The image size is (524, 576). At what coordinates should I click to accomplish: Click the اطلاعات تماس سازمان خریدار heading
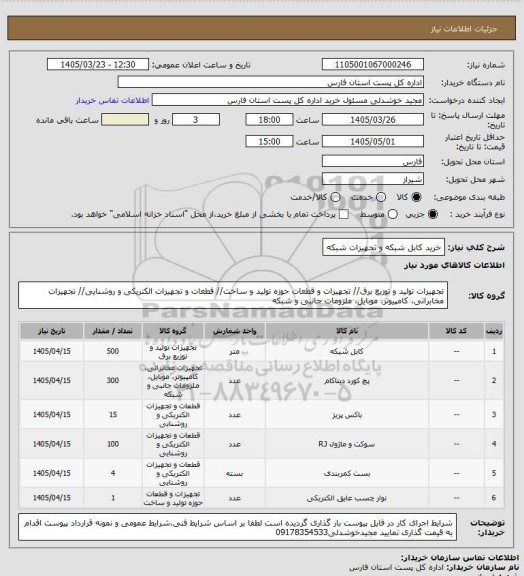(x=459, y=558)
